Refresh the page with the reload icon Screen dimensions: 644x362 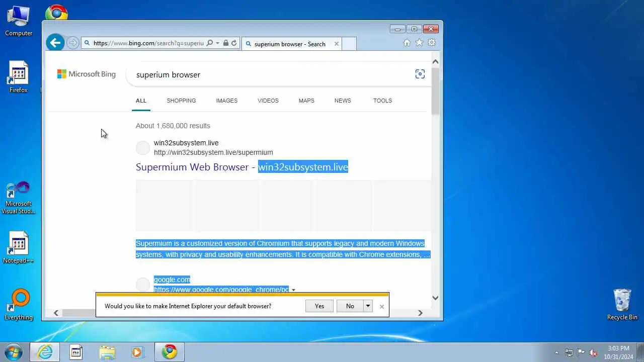click(x=234, y=43)
